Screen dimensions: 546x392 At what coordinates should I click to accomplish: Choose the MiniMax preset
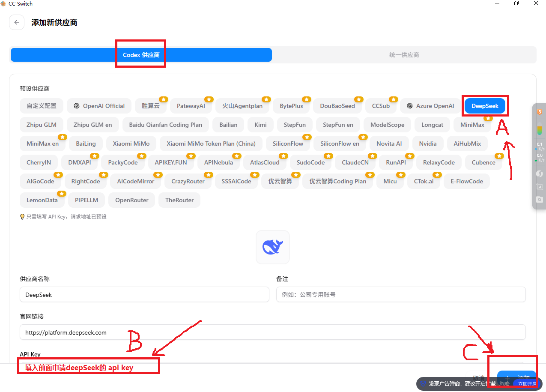[x=472, y=125]
